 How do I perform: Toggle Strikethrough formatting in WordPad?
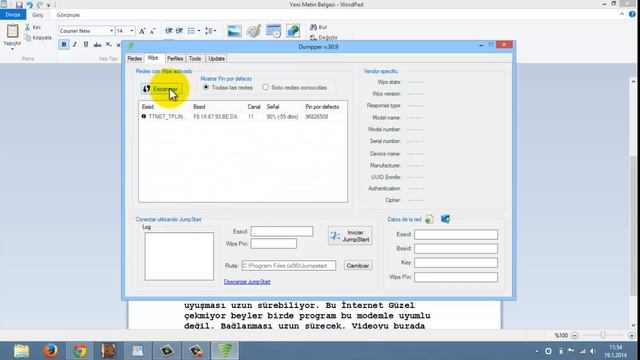pyautogui.click(x=97, y=44)
